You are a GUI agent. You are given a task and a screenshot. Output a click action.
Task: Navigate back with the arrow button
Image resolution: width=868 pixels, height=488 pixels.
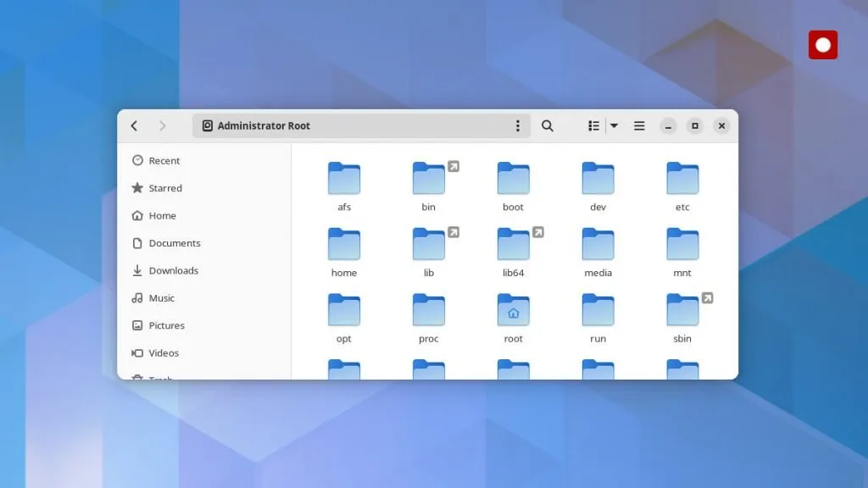134,125
